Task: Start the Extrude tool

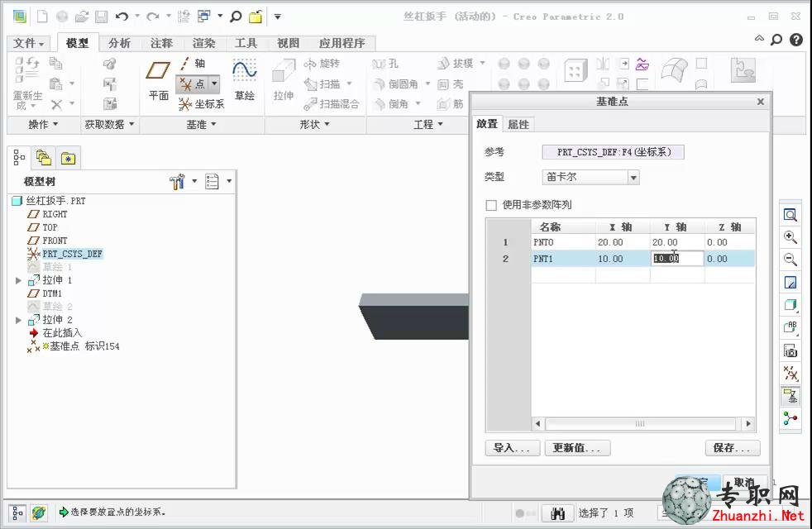Action: (x=284, y=80)
